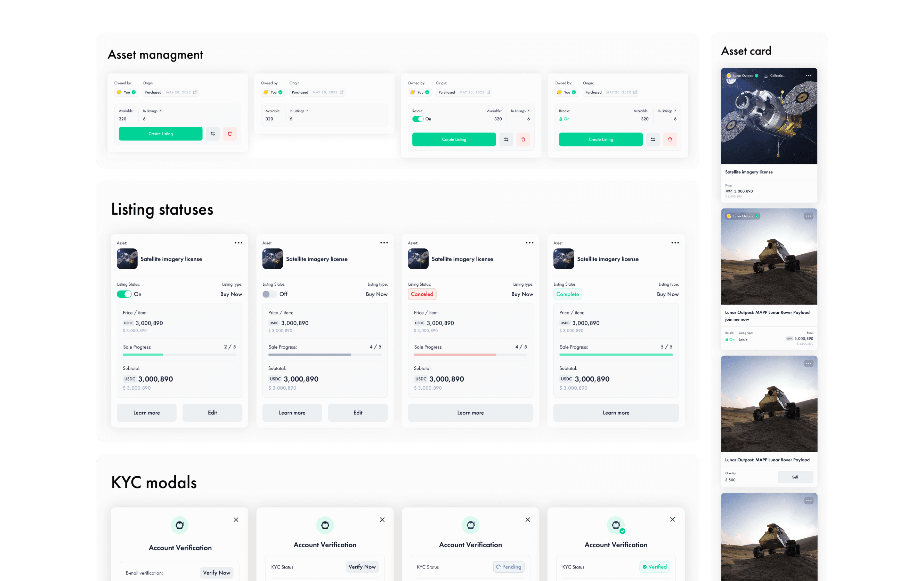
Task: Close the Pending KYC modal
Action: coord(528,519)
